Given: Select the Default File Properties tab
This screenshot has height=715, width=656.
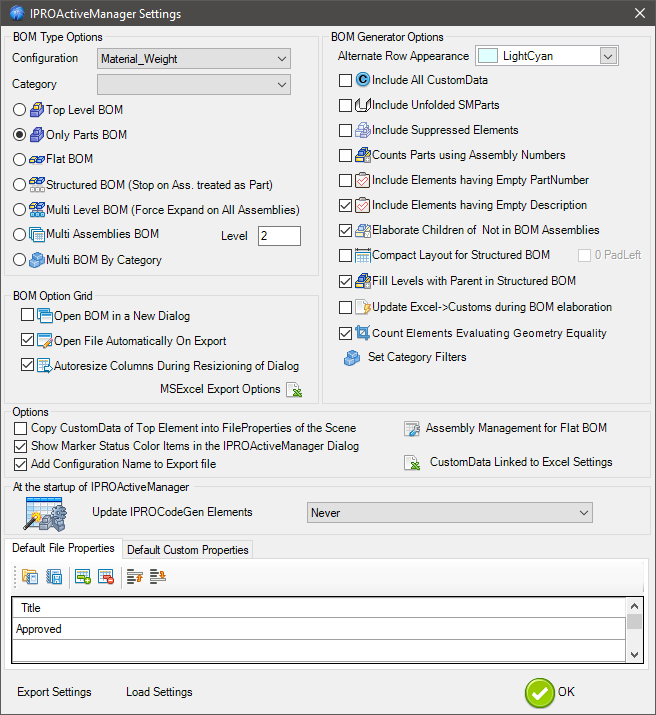Looking at the screenshot, I should 63,549.
